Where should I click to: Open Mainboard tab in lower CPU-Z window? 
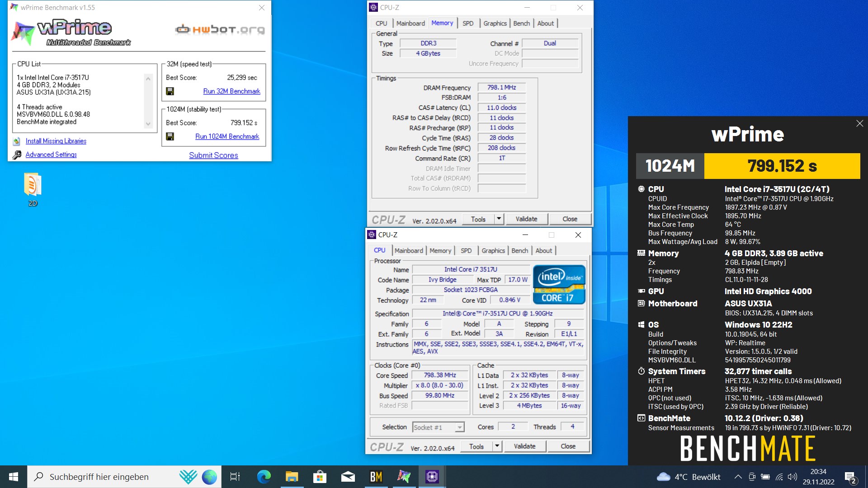coord(409,250)
